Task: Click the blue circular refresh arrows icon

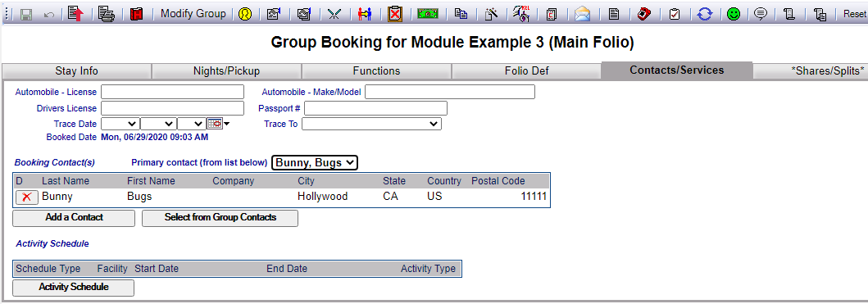Action: coord(704,15)
